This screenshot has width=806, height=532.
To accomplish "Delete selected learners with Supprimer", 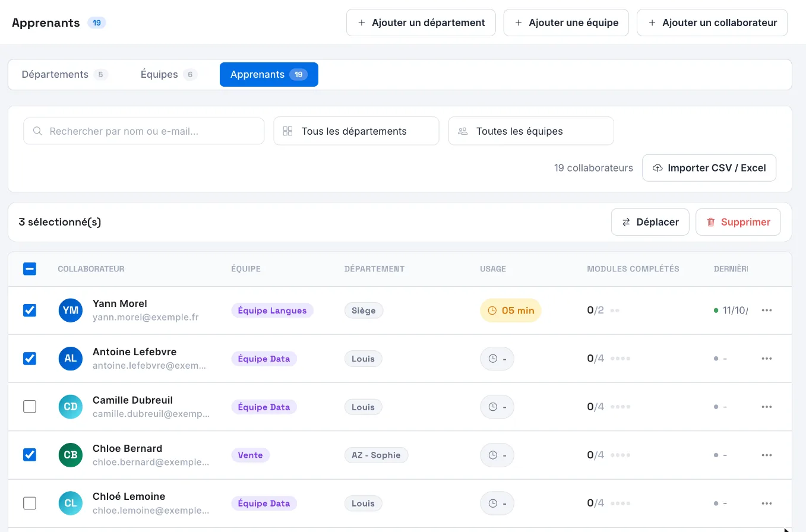I will [738, 222].
